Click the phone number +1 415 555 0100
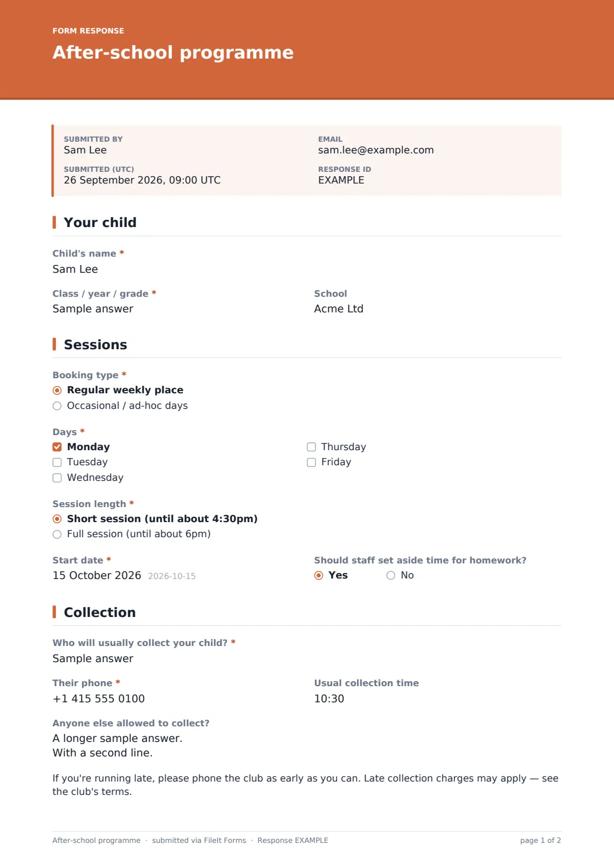Viewport: 614px width, 868px height. (99, 698)
